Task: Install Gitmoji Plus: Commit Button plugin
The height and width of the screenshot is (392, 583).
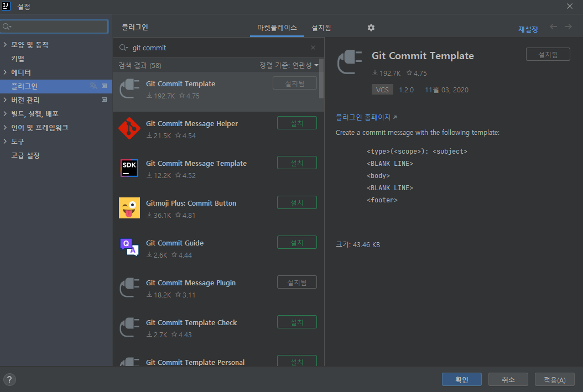Action: (296, 202)
